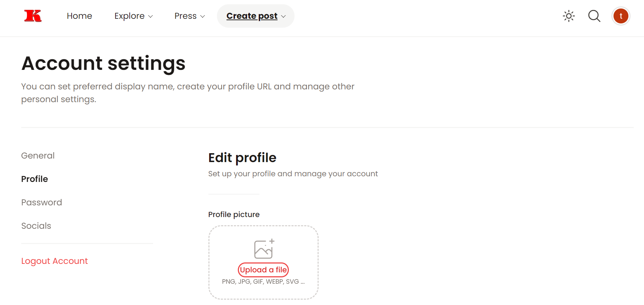
Task: Open the Create post chevron
Action: tap(284, 16)
